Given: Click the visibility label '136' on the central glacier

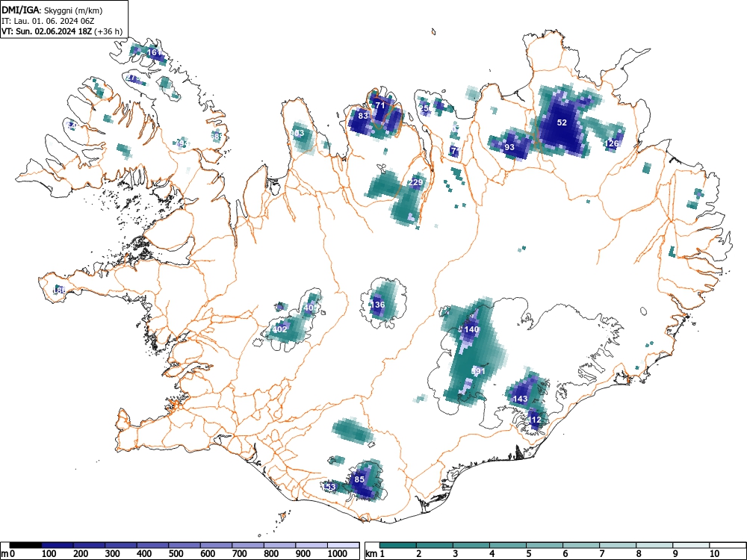Looking at the screenshot, I should (x=378, y=305).
